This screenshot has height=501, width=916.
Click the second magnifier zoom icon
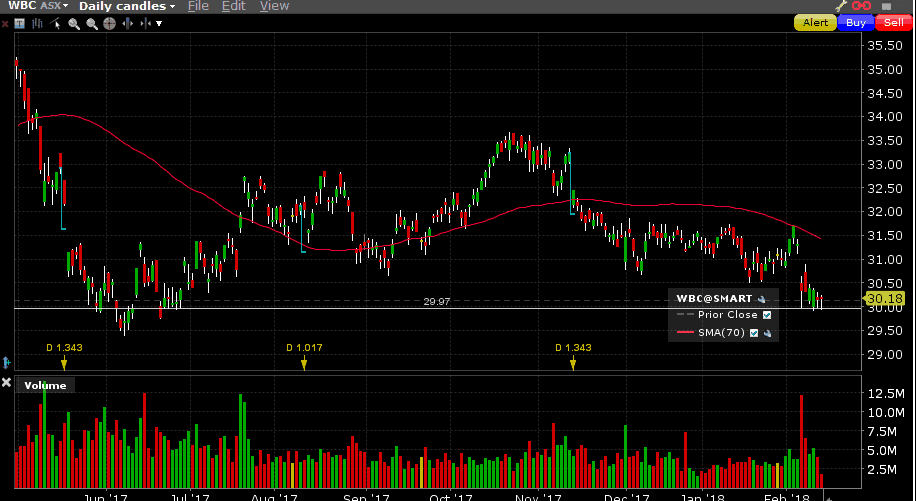coord(92,23)
